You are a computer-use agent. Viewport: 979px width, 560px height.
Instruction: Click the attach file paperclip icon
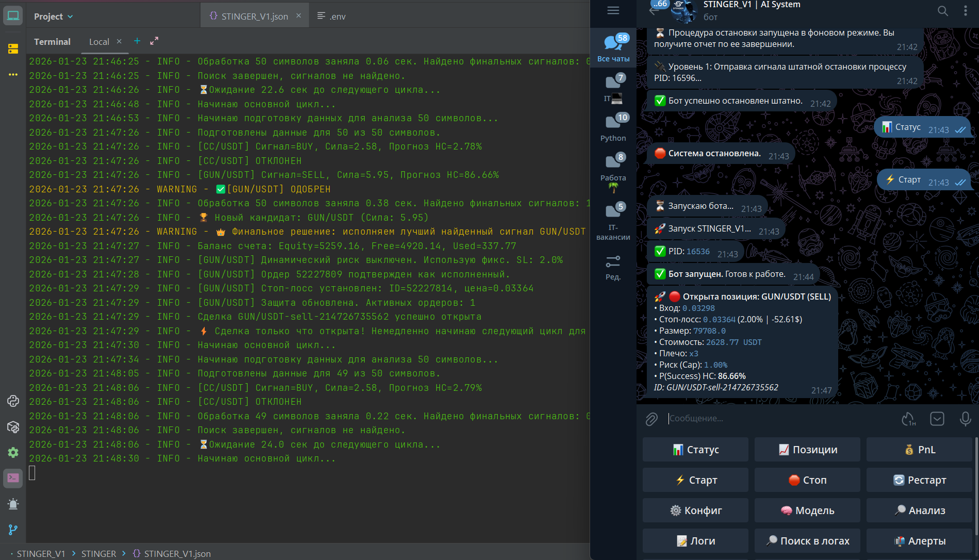tap(651, 419)
